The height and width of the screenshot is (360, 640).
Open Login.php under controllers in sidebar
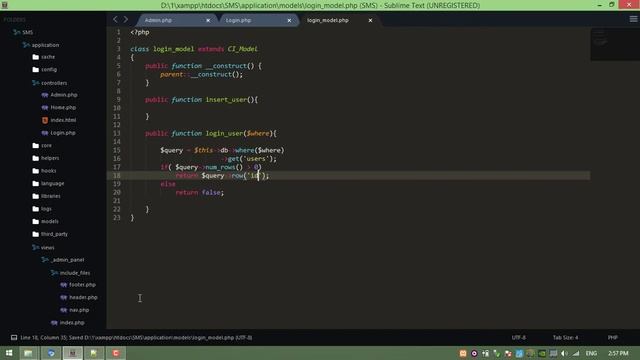pos(63,133)
